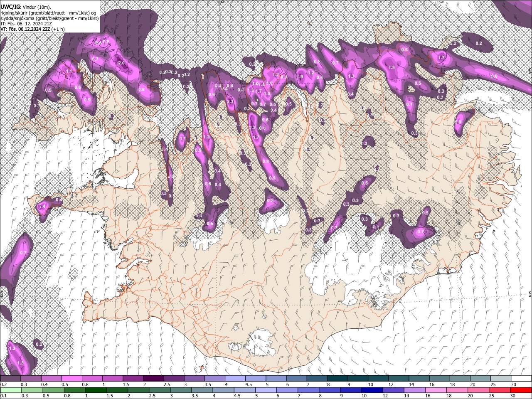
Task: Pick the violet lower swatch between 12 and 14
Action: click(x=394, y=390)
